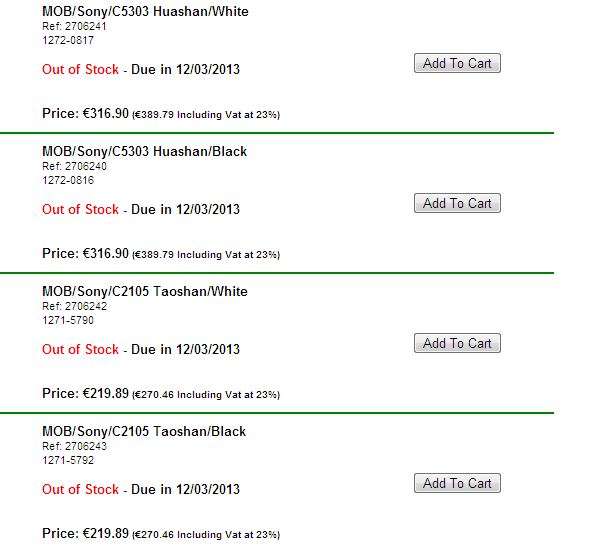Click the Out of Stock label for Huashan White

coord(80,69)
